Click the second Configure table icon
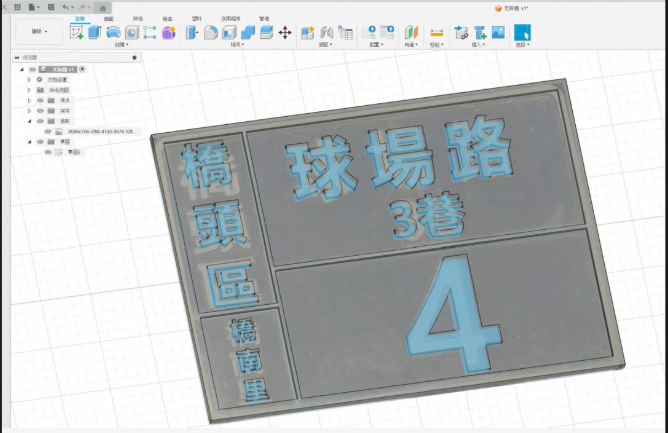This screenshot has width=668, height=433. (387, 32)
